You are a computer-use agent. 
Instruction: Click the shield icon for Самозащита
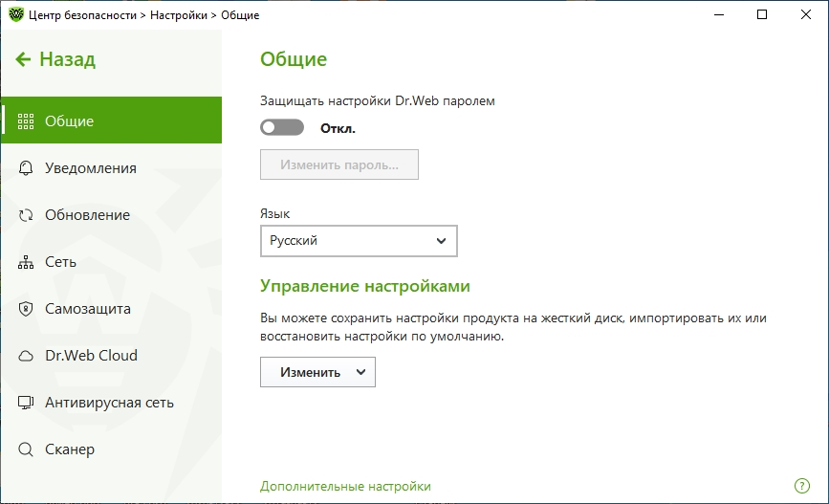[26, 309]
